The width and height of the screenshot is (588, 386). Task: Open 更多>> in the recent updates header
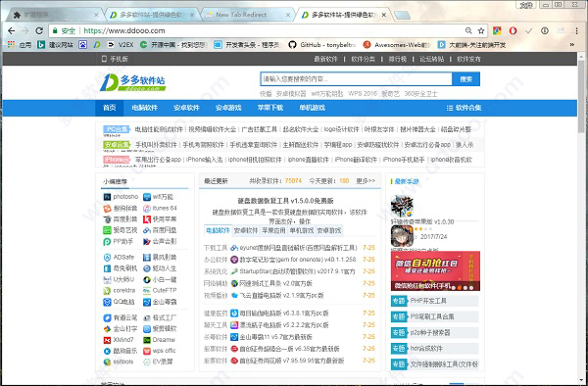point(366,181)
